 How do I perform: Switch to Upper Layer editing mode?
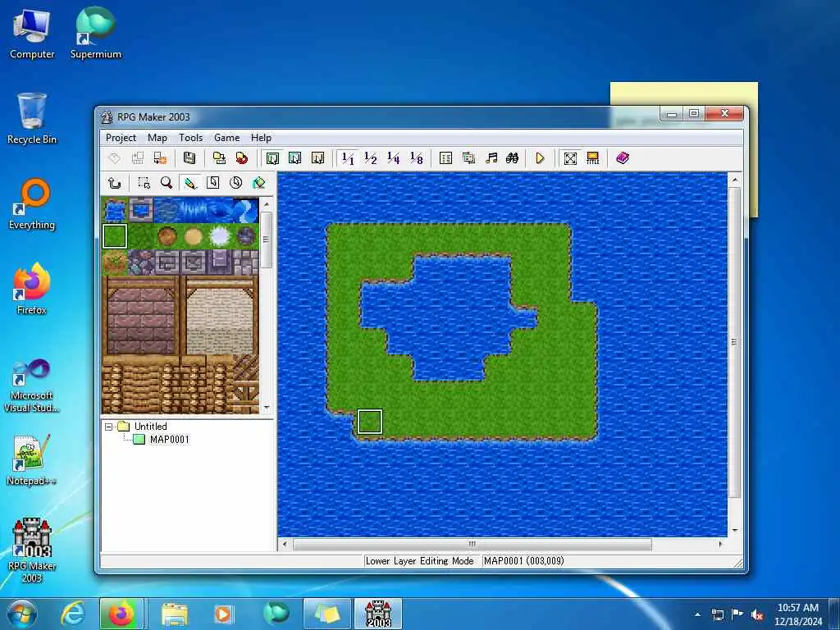(295, 158)
